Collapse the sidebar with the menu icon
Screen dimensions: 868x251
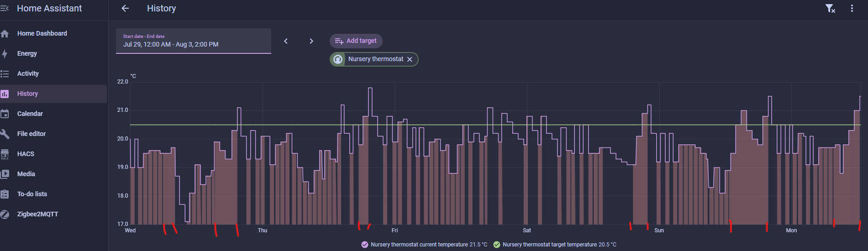5,8
